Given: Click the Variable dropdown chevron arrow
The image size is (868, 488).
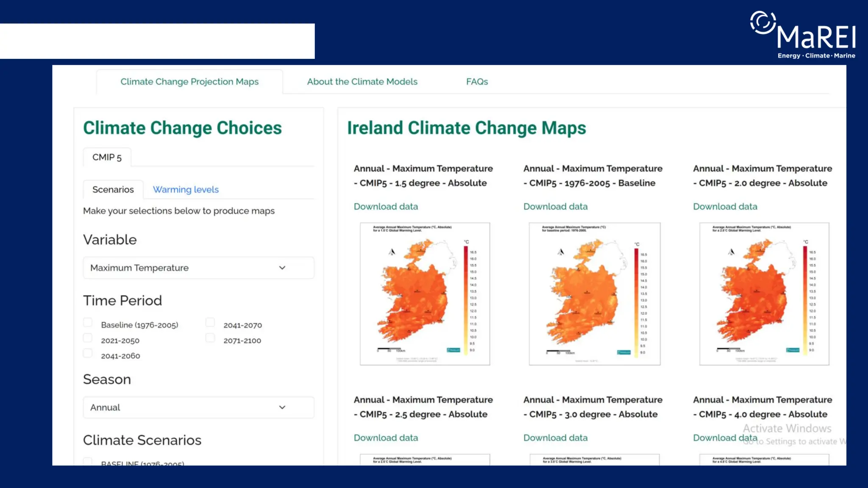Looking at the screenshot, I should (282, 268).
